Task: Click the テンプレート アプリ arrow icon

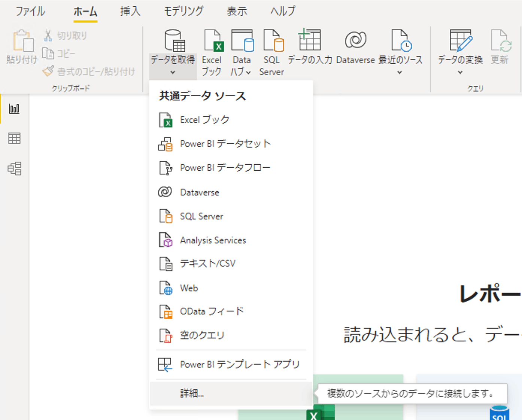Action: pyautogui.click(x=165, y=364)
